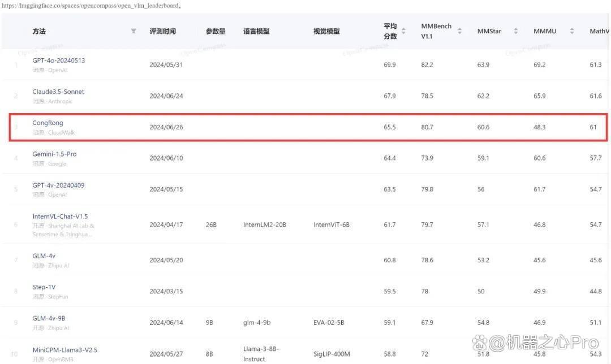The height and width of the screenshot is (364, 611).
Task: Open the Step-1V model link
Action: (44, 287)
